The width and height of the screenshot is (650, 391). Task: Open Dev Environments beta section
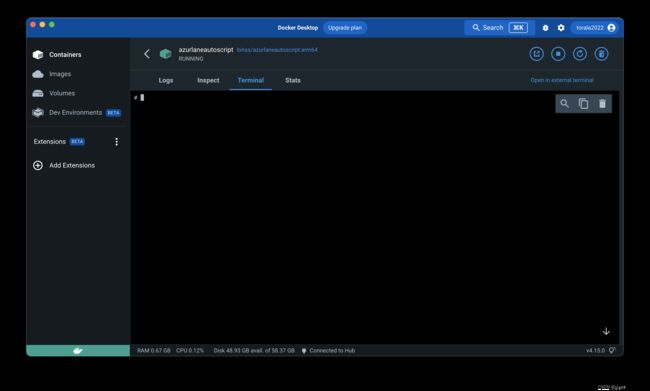77,112
